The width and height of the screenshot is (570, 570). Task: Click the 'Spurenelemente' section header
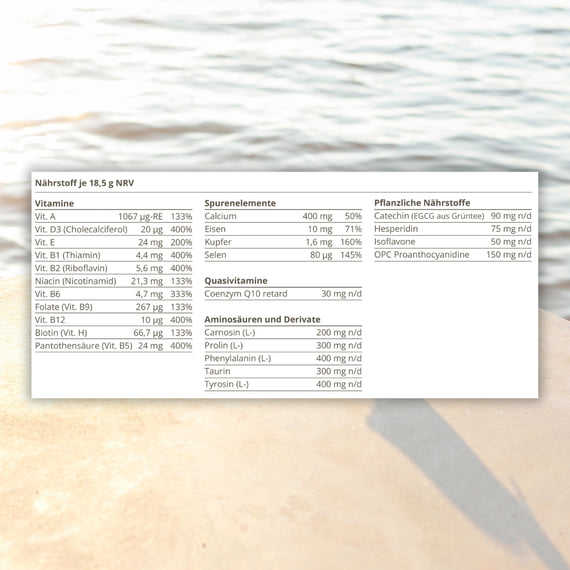point(240,203)
